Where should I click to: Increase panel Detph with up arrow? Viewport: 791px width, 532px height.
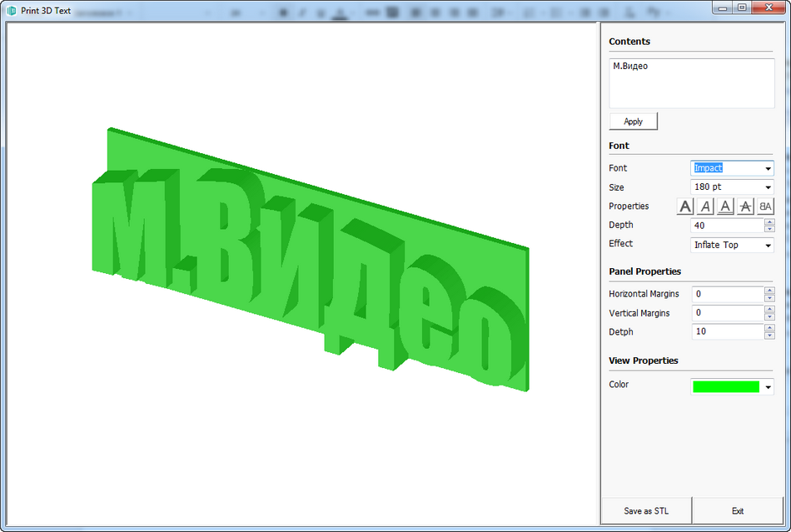(x=769, y=328)
